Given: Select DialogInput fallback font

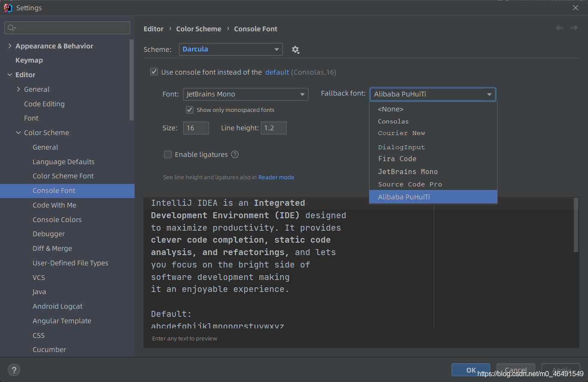Looking at the screenshot, I should click(433, 147).
